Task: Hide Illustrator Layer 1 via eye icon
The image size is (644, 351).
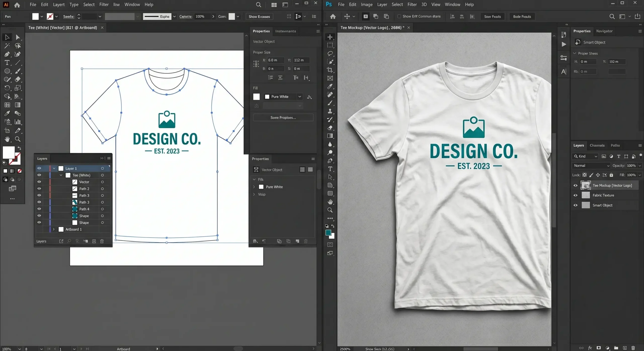Action: pos(39,168)
